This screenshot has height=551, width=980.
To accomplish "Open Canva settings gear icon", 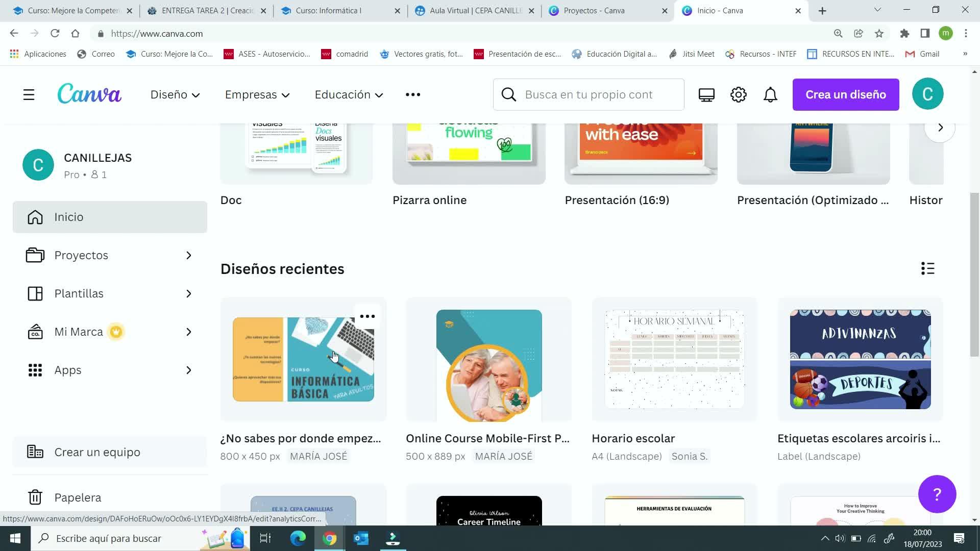I will tap(738, 95).
